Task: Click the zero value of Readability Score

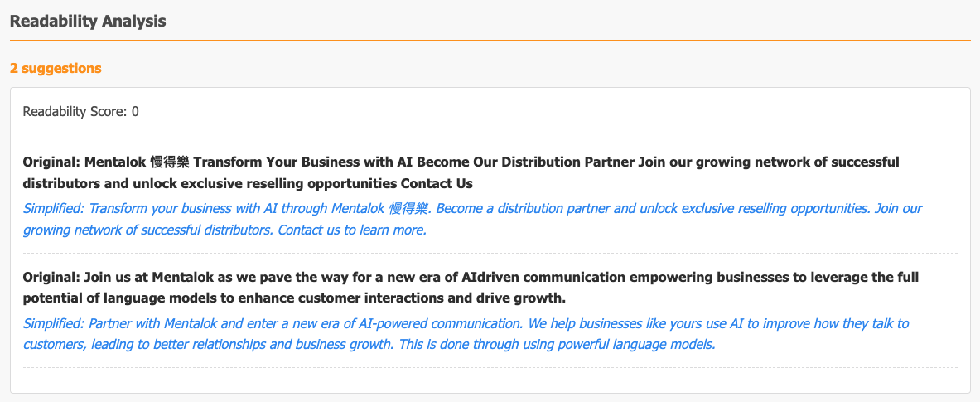Action: pos(135,112)
